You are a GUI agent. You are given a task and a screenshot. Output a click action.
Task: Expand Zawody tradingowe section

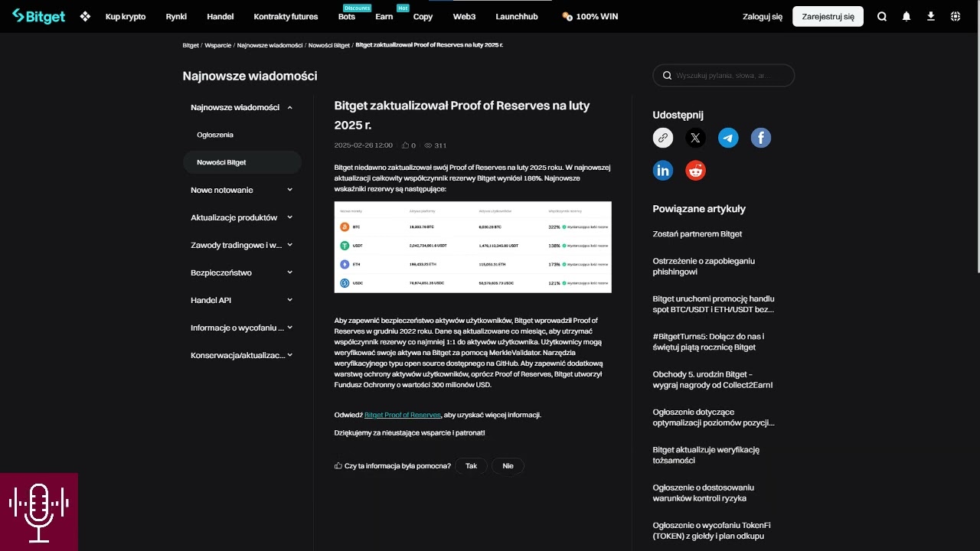pyautogui.click(x=289, y=245)
